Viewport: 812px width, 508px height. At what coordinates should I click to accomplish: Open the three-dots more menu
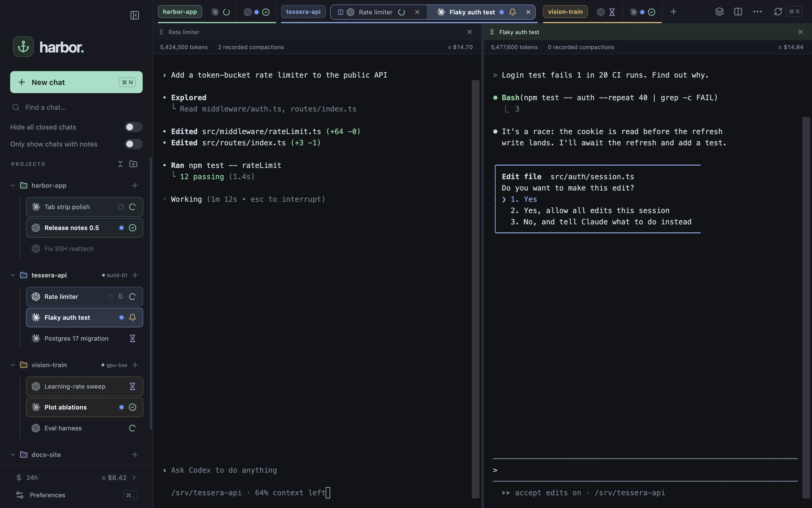coord(757,12)
